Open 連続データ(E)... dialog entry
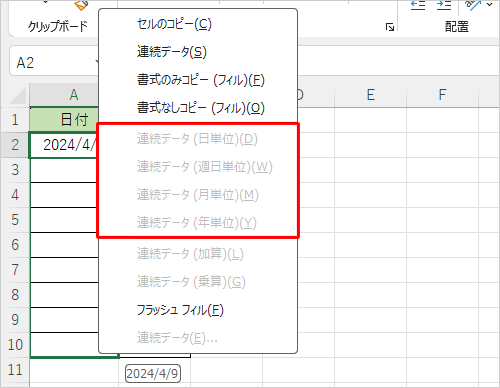 [x=198, y=338]
